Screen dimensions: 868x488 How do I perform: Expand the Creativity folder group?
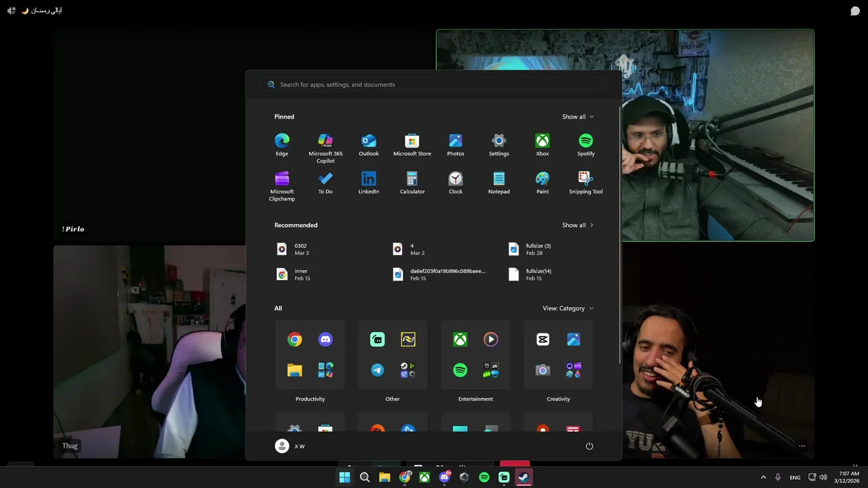pyautogui.click(x=574, y=370)
